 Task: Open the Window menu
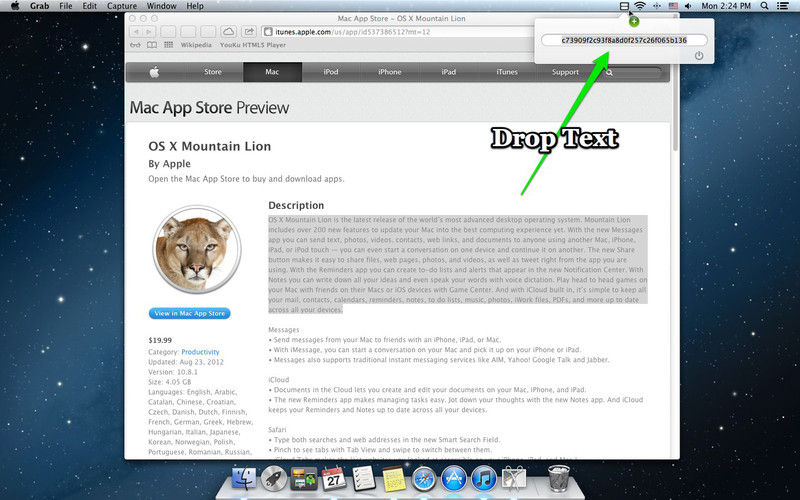(x=161, y=6)
